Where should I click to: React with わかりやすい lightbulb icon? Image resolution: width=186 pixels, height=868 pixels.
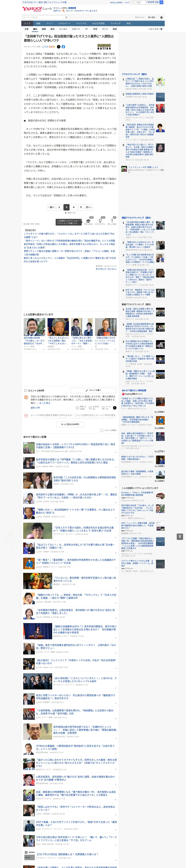pos(100,221)
